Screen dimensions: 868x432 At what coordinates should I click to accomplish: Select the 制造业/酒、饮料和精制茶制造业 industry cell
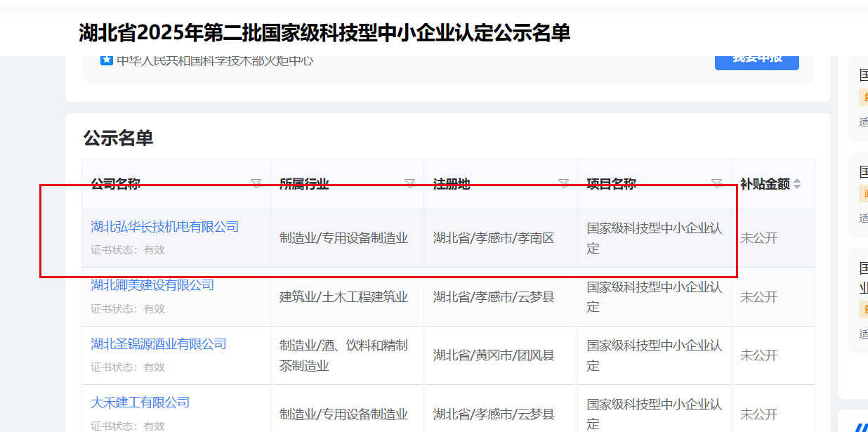(343, 355)
